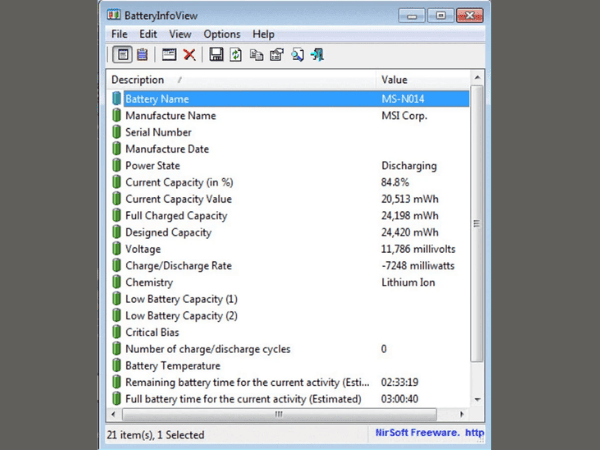The width and height of the screenshot is (600, 450).
Task: Click the battery log view toolbar icon
Action: [142, 55]
